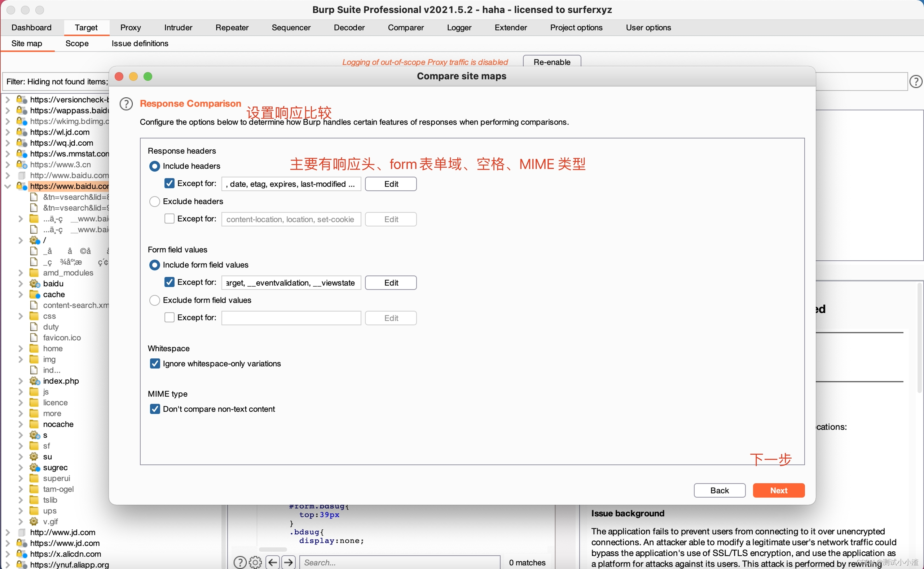924x569 pixels.
Task: Toggle Don't compare non-text content checkbox
Action: coord(155,409)
